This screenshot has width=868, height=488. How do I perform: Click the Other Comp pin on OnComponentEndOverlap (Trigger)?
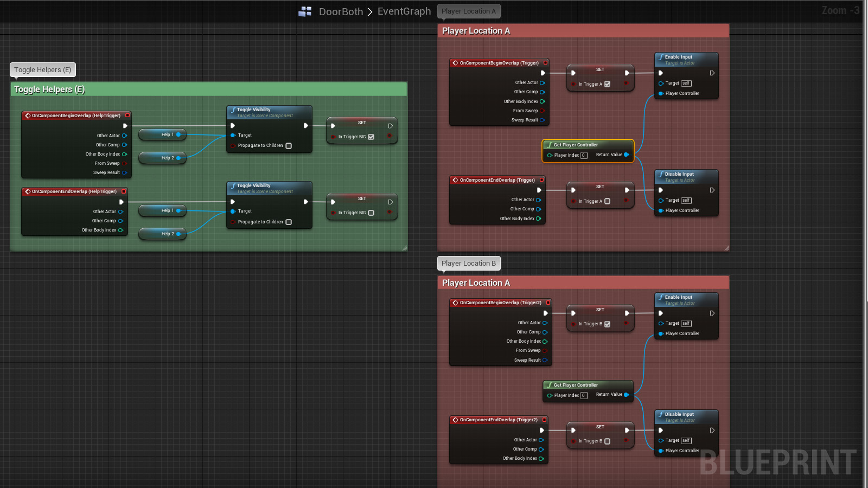pyautogui.click(x=538, y=209)
